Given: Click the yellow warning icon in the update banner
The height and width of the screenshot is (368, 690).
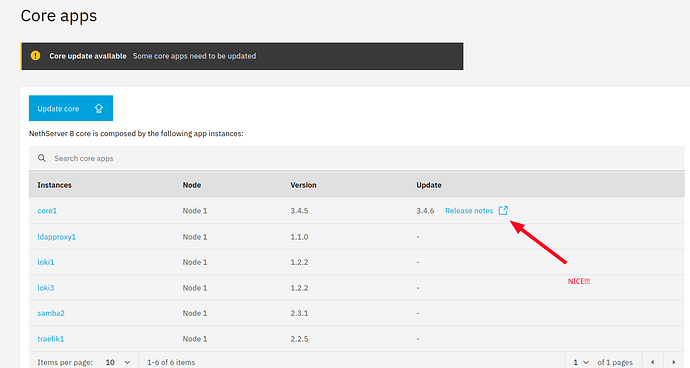Looking at the screenshot, I should tap(35, 56).
